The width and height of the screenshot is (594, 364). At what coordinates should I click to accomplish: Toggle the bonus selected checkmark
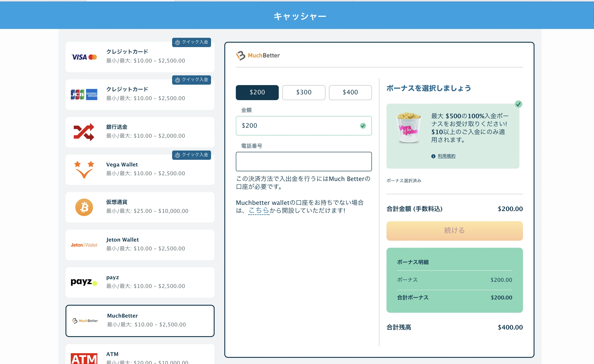(518, 104)
